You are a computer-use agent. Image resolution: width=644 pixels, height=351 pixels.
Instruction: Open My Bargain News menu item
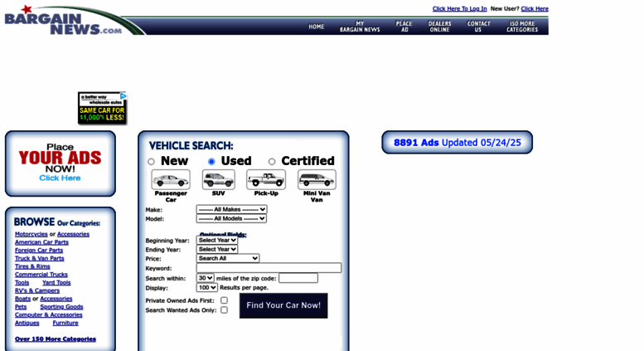(360, 27)
